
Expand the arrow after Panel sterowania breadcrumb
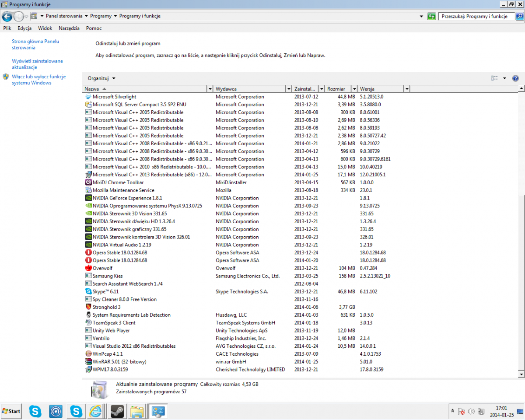point(86,16)
